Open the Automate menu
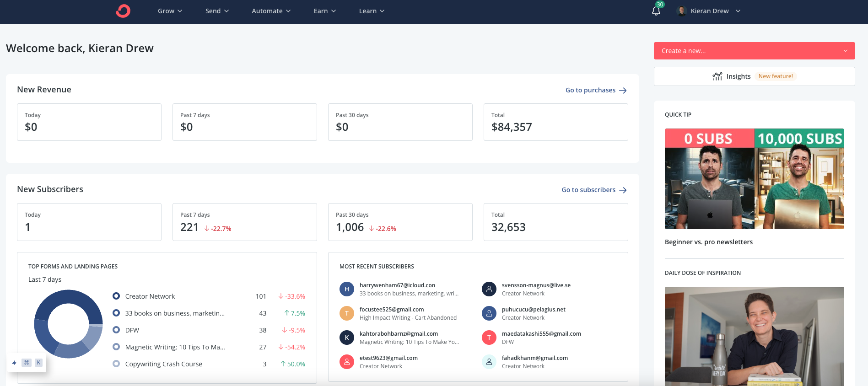Screen dimensions: 868x386 click(271, 11)
